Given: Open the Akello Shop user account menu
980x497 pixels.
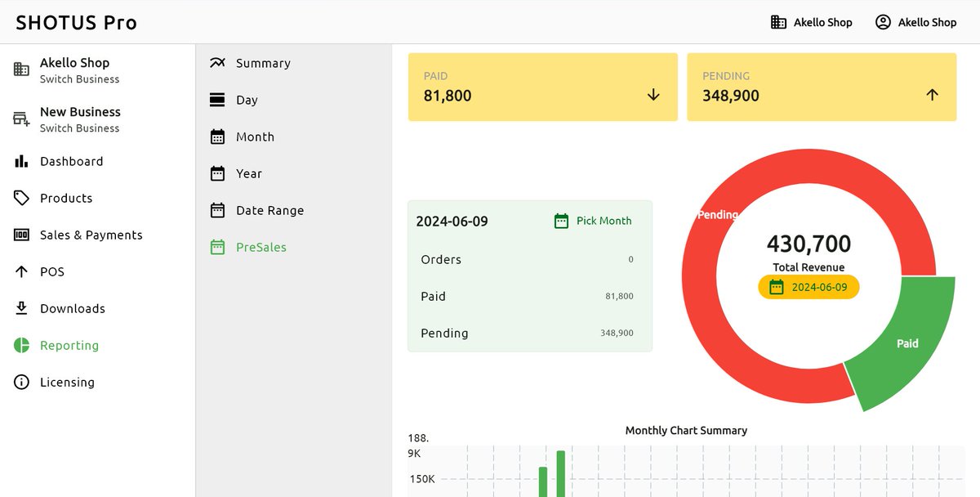Looking at the screenshot, I should (915, 22).
